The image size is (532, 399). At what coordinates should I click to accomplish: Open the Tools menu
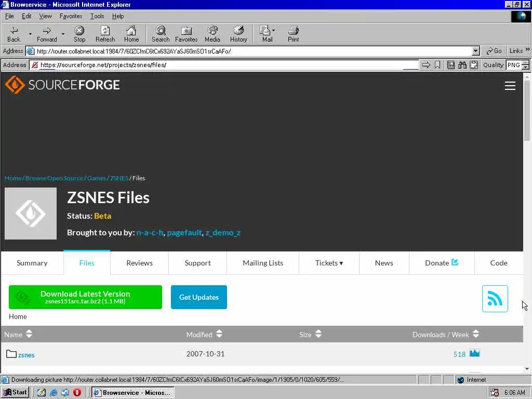pyautogui.click(x=97, y=16)
